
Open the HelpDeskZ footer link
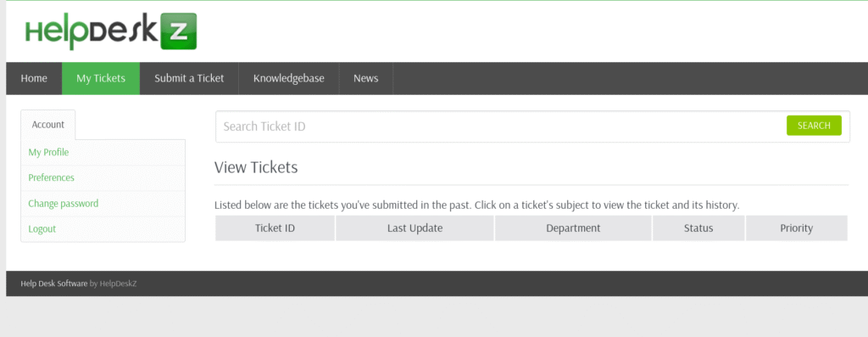118,284
